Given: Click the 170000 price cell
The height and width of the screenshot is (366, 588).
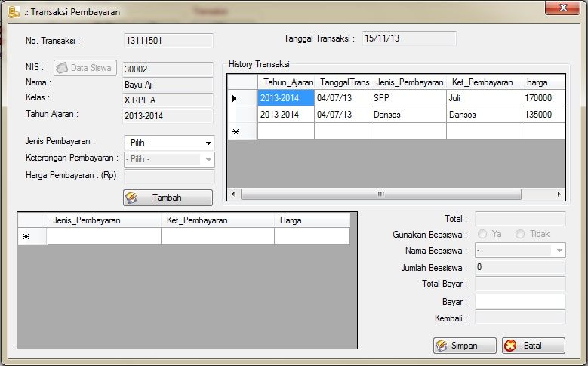Looking at the screenshot, I should click(x=543, y=98).
